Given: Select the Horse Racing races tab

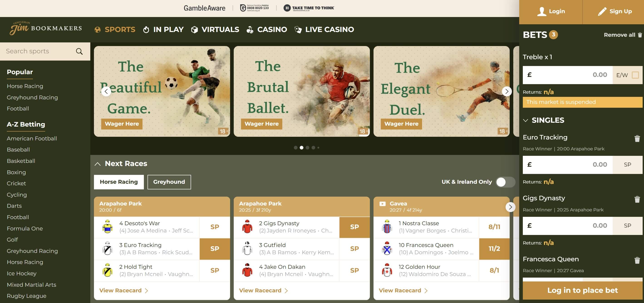Looking at the screenshot, I should 119,182.
